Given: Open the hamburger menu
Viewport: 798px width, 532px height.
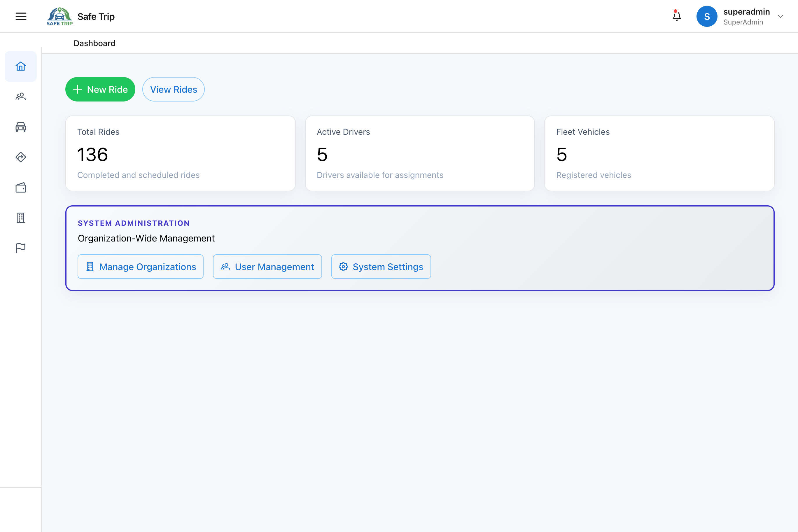Looking at the screenshot, I should [x=21, y=16].
